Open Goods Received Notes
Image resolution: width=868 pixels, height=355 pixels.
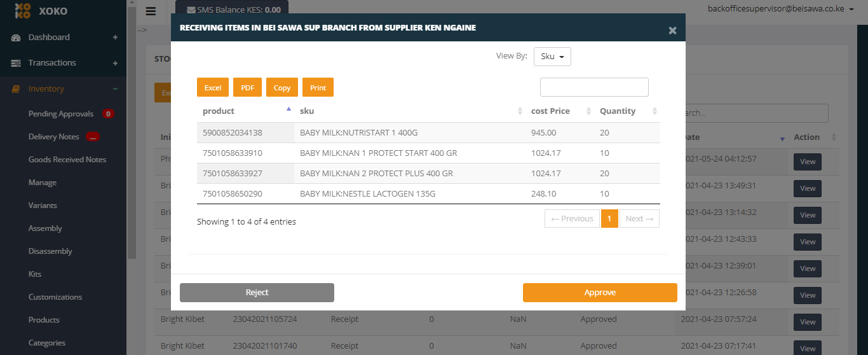[x=67, y=160]
